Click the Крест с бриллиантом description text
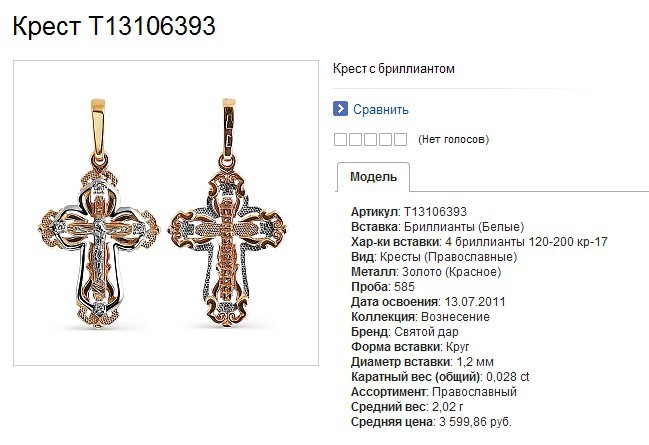 pyautogui.click(x=394, y=69)
